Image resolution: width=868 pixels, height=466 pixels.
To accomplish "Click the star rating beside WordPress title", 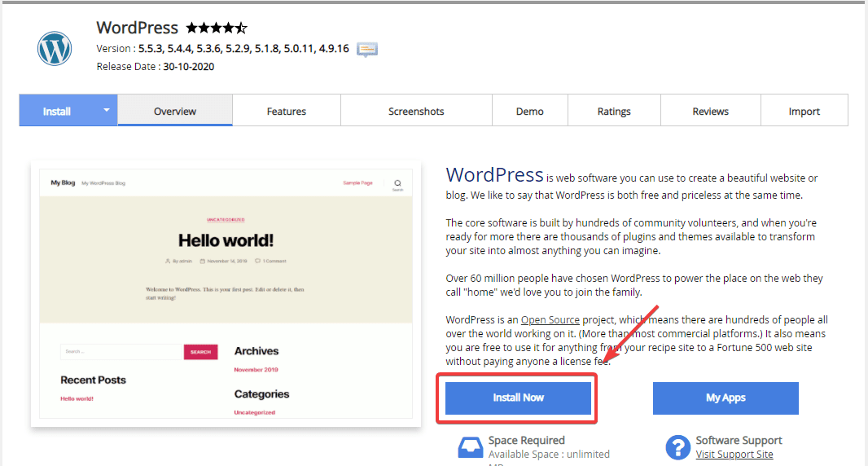I will coord(216,29).
